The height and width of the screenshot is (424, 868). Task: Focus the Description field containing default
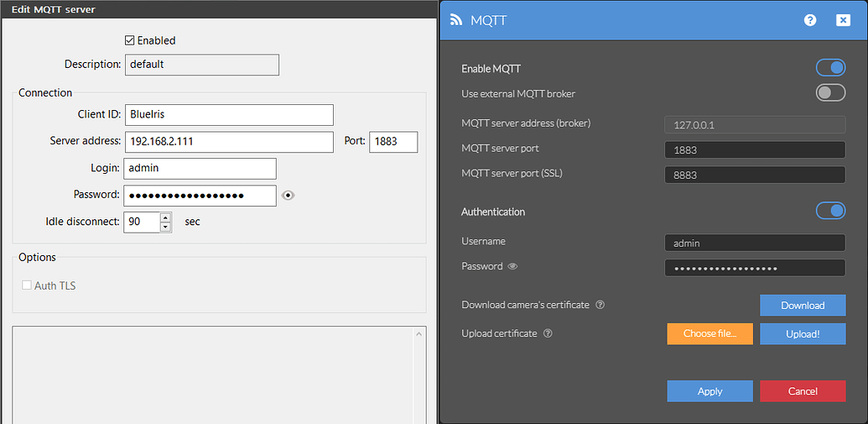pyautogui.click(x=202, y=65)
